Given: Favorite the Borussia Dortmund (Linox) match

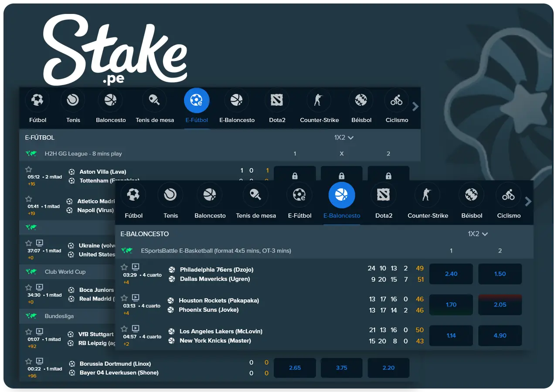Looking at the screenshot, I should [29, 361].
